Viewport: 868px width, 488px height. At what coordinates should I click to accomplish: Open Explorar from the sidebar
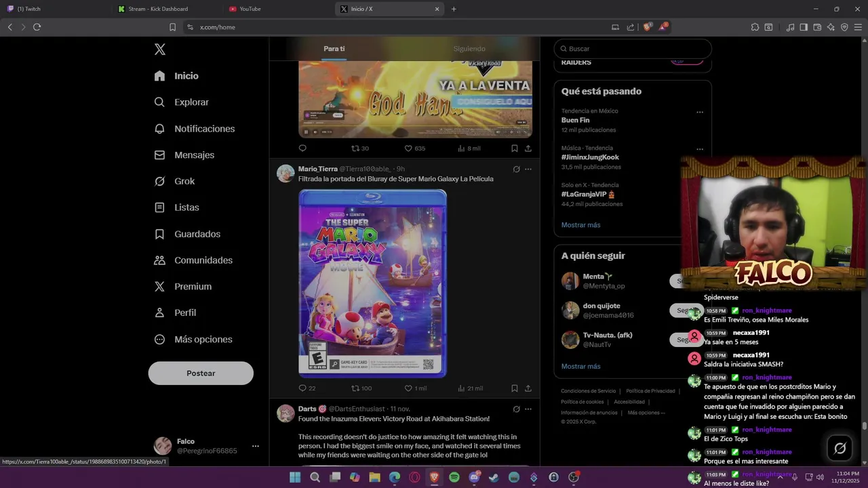click(x=181, y=102)
